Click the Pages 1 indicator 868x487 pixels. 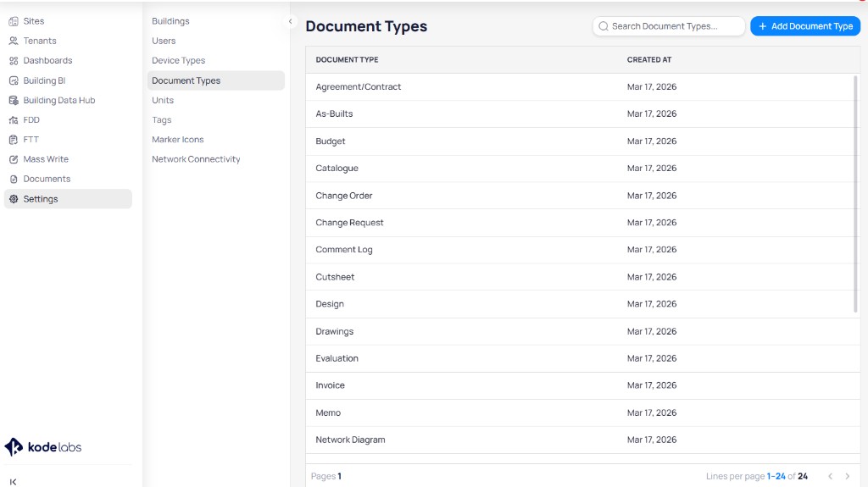326,476
